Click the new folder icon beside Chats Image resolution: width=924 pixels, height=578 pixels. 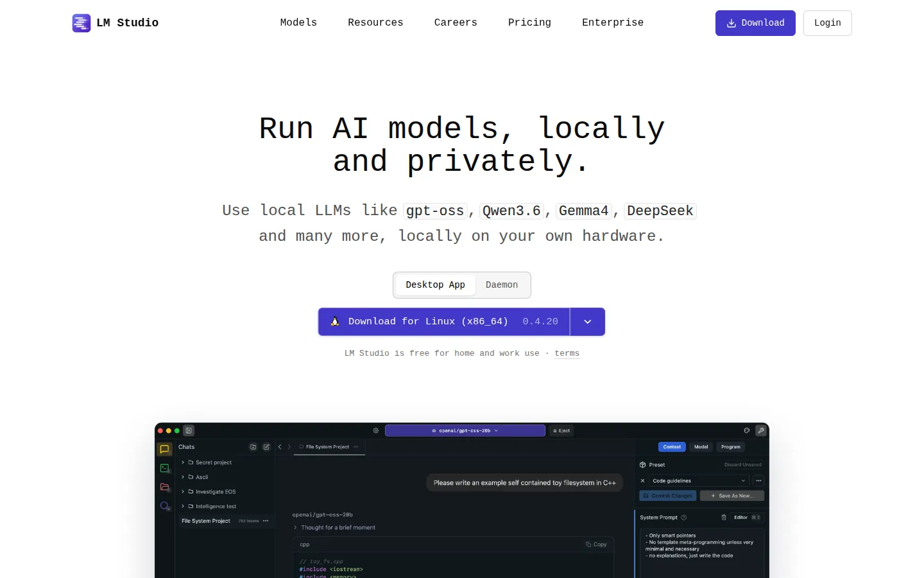253,447
